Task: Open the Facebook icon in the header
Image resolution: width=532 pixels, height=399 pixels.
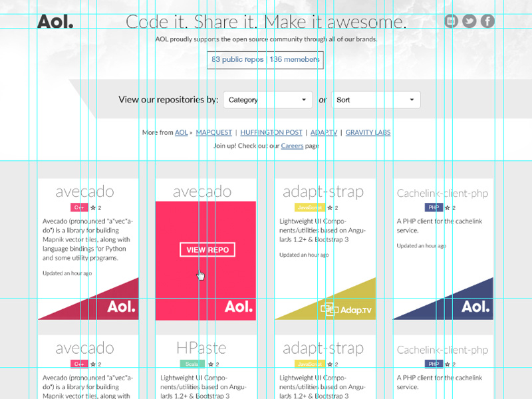Action: point(487,21)
